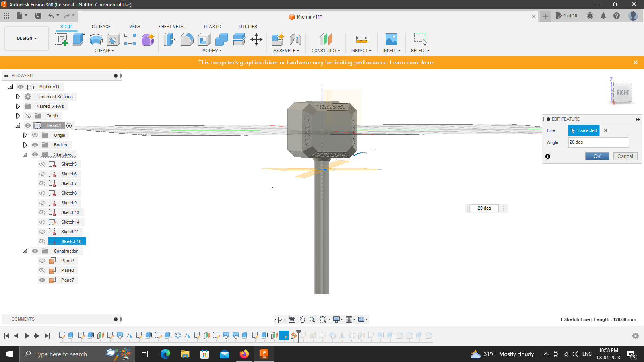This screenshot has width=644, height=362.
Task: Select the Offset Plane construct tool
Action: (326, 39)
